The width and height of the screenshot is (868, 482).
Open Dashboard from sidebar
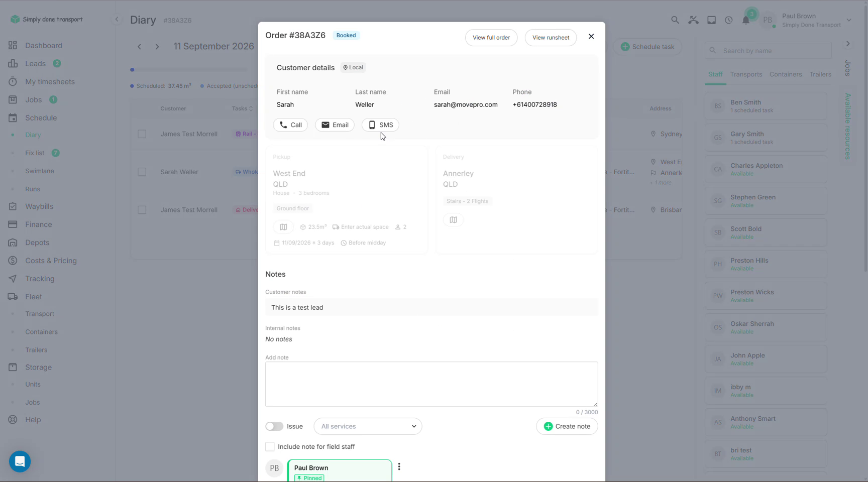pyautogui.click(x=44, y=45)
